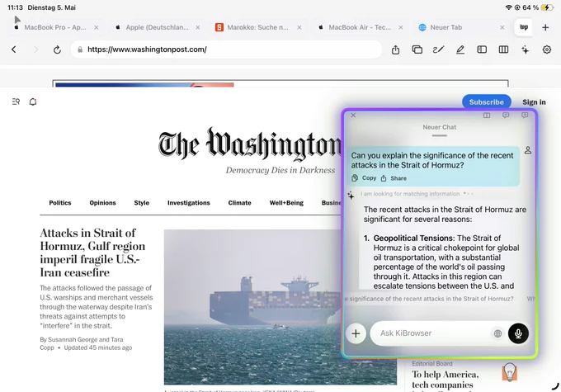Tap the Wi-Fi status icon
Image resolution: width=561 pixels, height=392 pixels.
pos(508,7)
